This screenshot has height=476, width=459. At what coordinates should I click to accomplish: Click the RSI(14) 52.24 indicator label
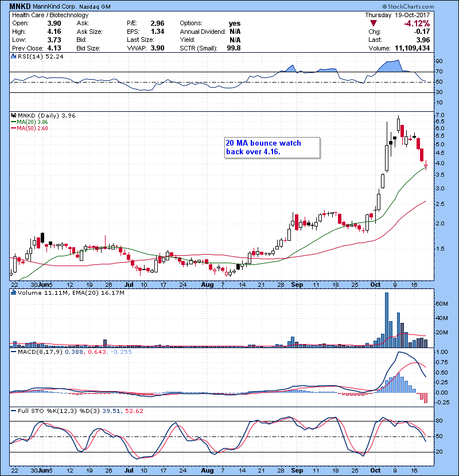[40, 56]
